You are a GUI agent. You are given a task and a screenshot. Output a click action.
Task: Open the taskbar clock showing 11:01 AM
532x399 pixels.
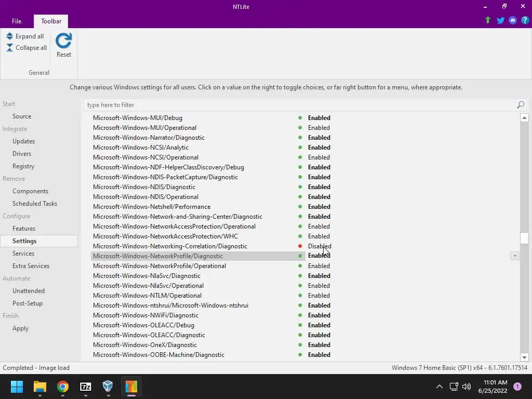[493, 387]
